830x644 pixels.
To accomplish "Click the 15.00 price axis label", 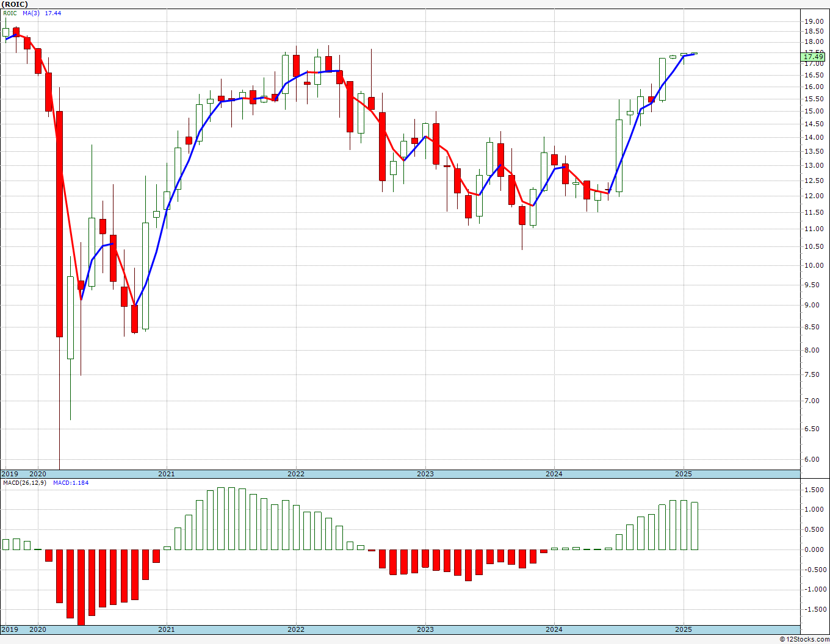I will point(814,111).
